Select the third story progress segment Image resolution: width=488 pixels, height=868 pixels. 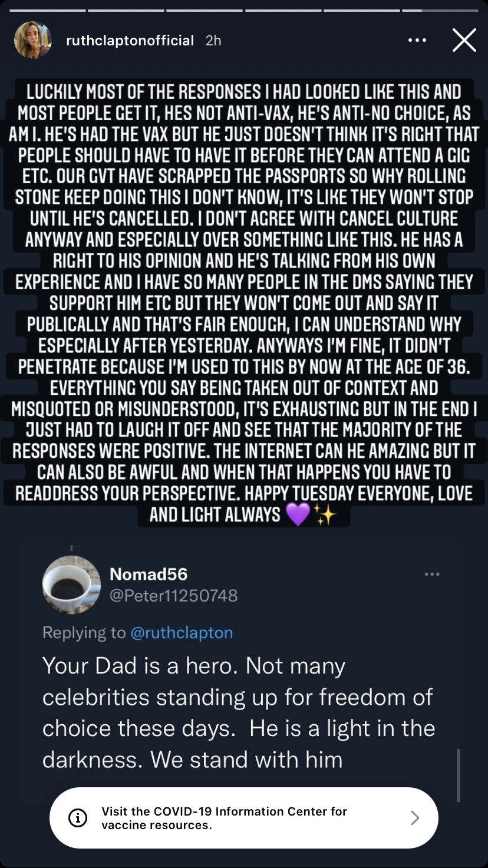(203, 11)
